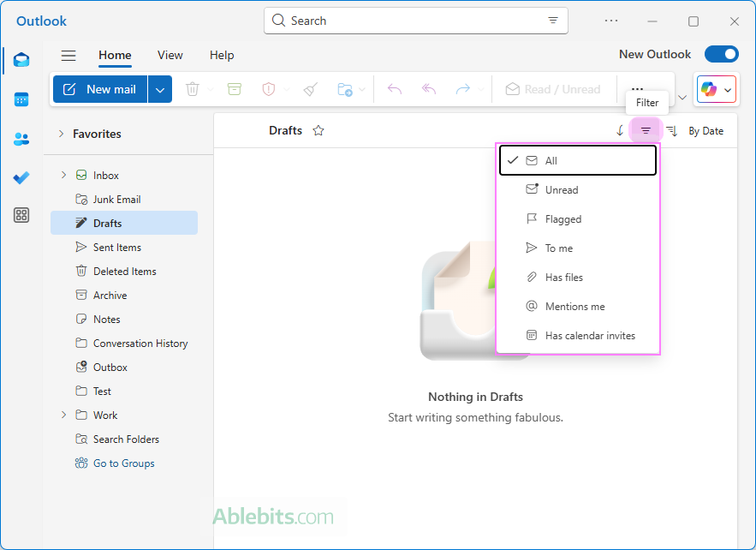The height and width of the screenshot is (550, 756).
Task: Add Drafts to favorites with star icon
Action: click(x=318, y=131)
